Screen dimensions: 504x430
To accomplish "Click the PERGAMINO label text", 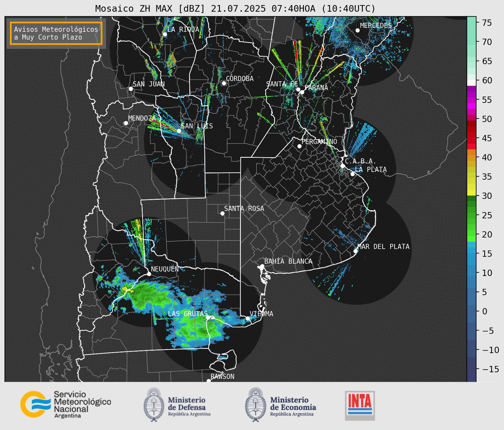I will (x=319, y=141).
